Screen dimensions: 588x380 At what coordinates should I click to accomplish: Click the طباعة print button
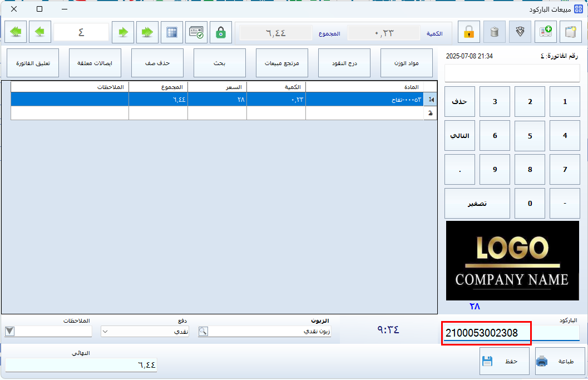(560, 361)
